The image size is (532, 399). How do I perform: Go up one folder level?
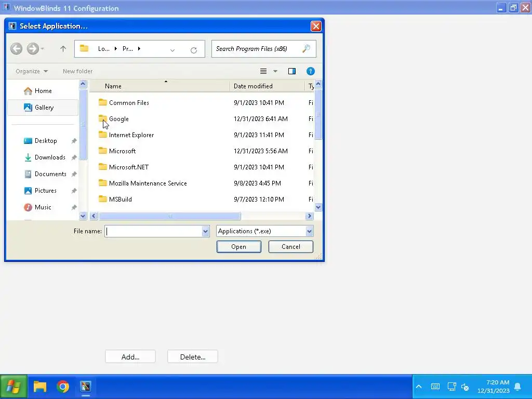(63, 49)
